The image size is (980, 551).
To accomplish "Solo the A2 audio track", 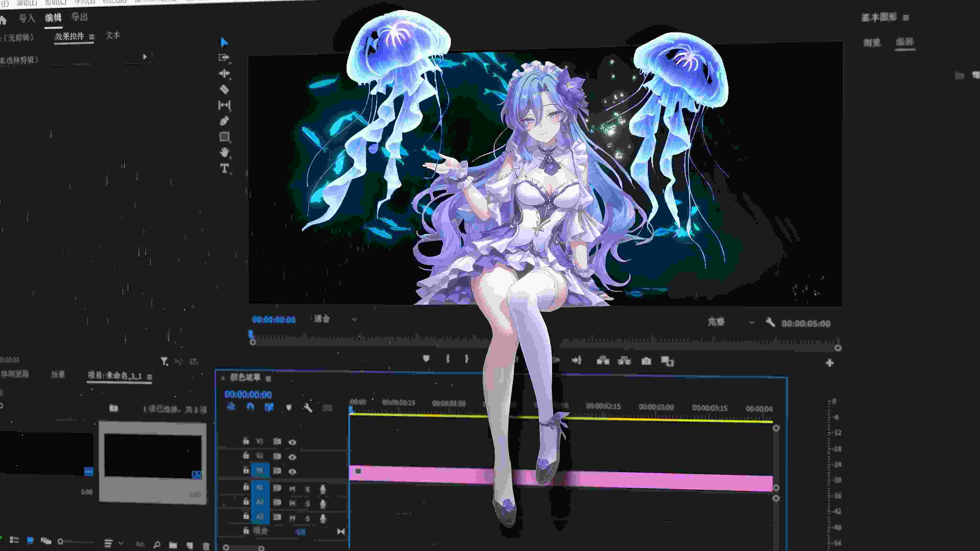I will point(307,504).
